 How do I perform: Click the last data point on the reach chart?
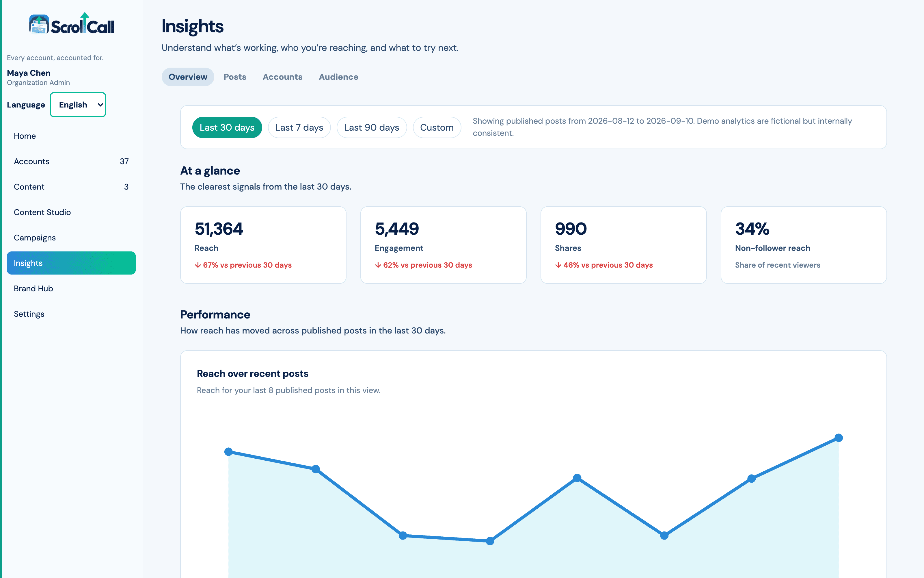[839, 438]
